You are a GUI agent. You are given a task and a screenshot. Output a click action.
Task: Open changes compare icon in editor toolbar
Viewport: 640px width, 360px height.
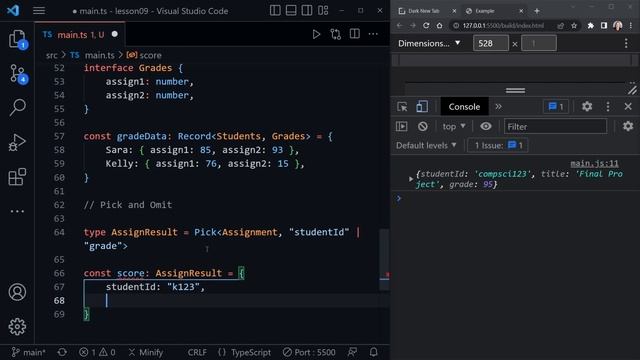point(336,34)
